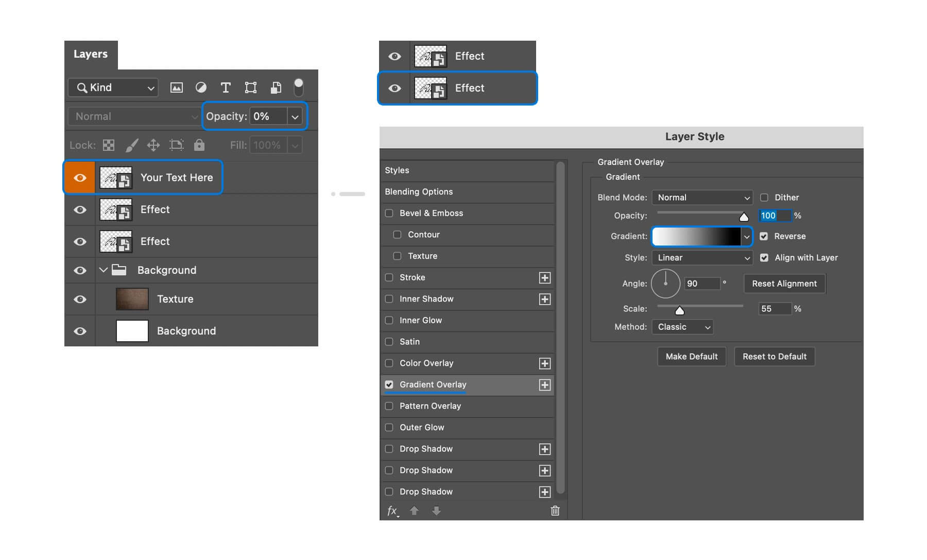
Task: Hide the Texture layer
Action: [x=80, y=299]
